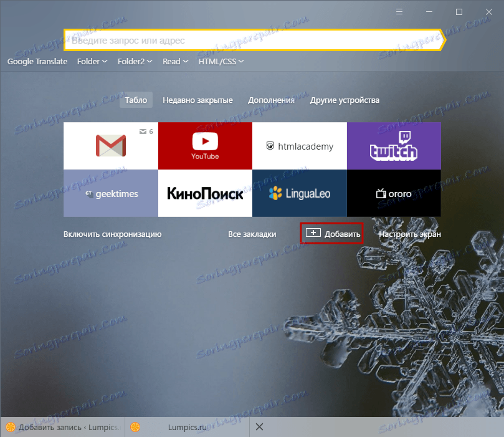504x437 pixels.
Task: Open the YouTube speed-dial tile
Action: tap(205, 146)
